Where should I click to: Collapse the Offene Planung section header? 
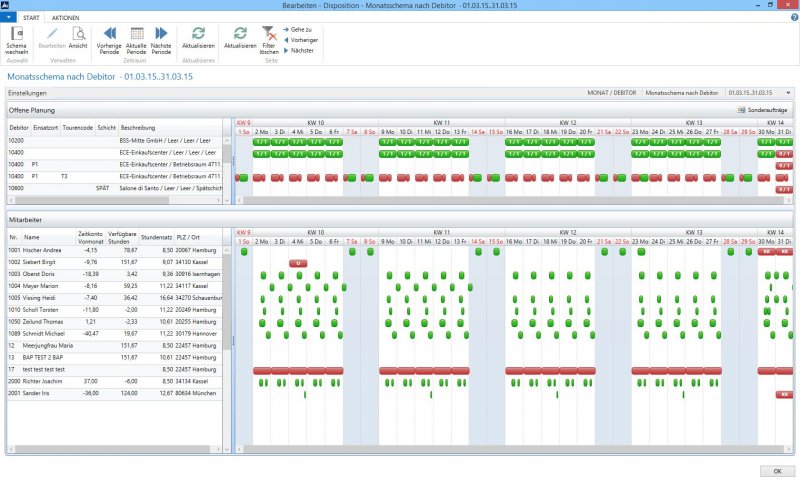(32, 110)
